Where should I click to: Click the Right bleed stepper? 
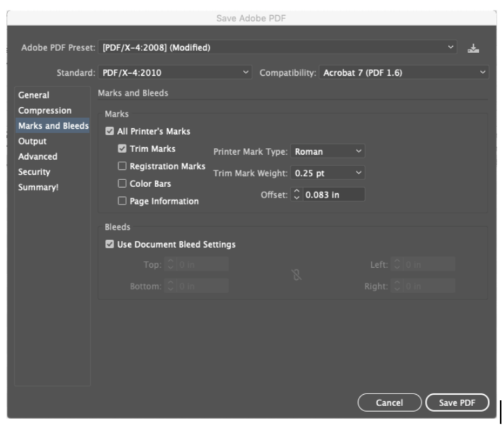[397, 286]
